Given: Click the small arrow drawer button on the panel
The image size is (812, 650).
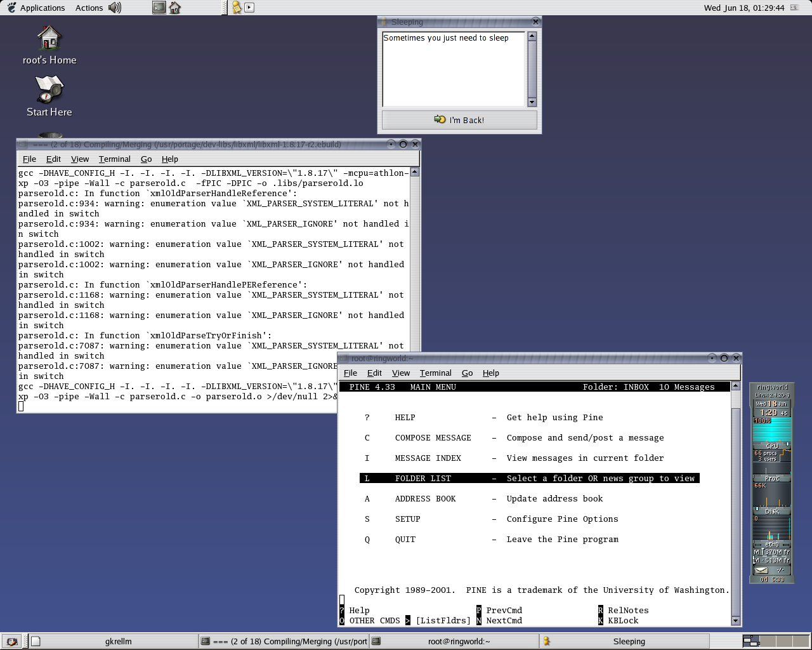Looking at the screenshot, I should click(x=248, y=8).
